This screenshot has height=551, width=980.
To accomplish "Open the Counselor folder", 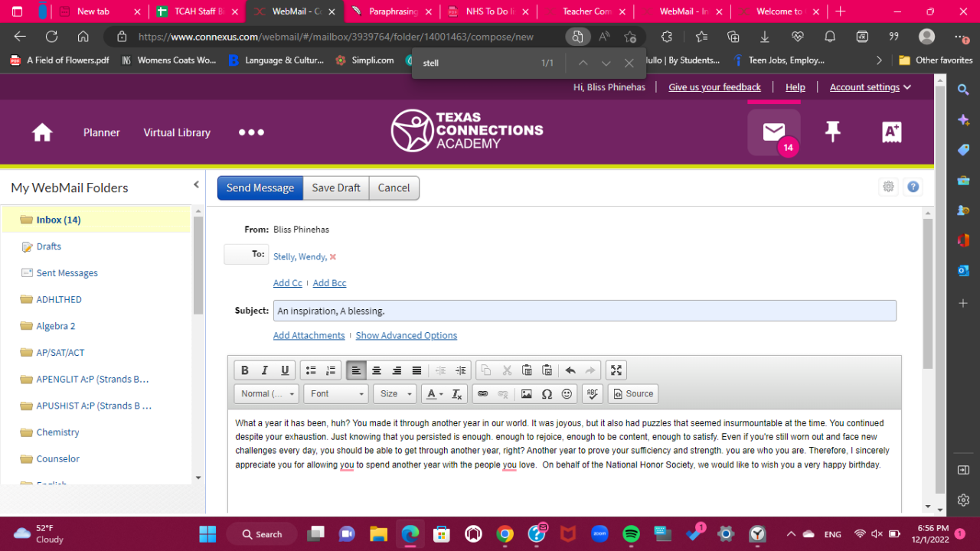I will point(58,459).
